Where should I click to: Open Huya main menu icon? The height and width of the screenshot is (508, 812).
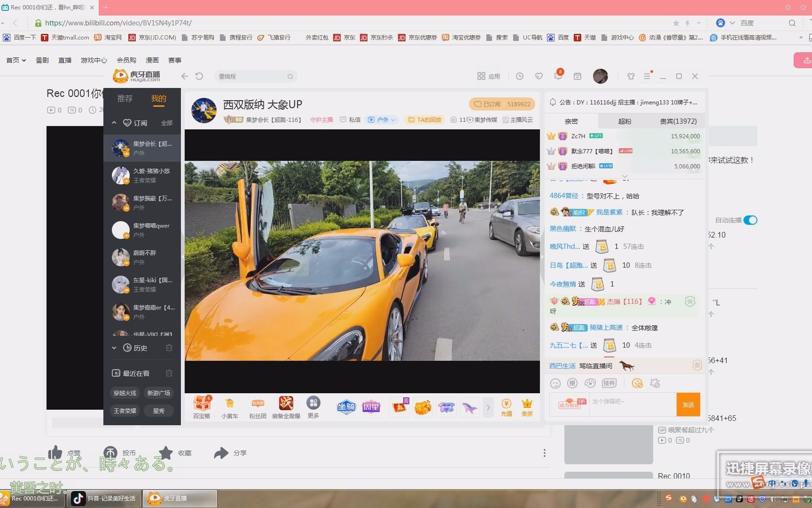tap(647, 76)
